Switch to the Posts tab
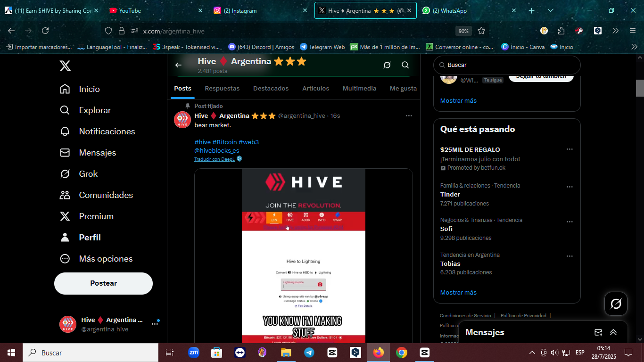This screenshot has width=644, height=362. [182, 88]
